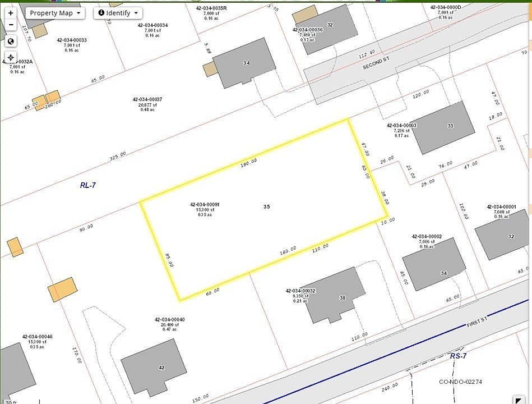Click parcel label 42-034-00033

click(72, 40)
